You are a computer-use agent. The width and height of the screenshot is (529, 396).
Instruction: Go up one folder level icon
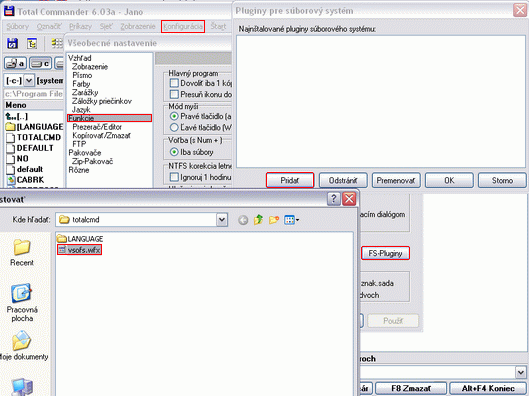tap(258, 220)
